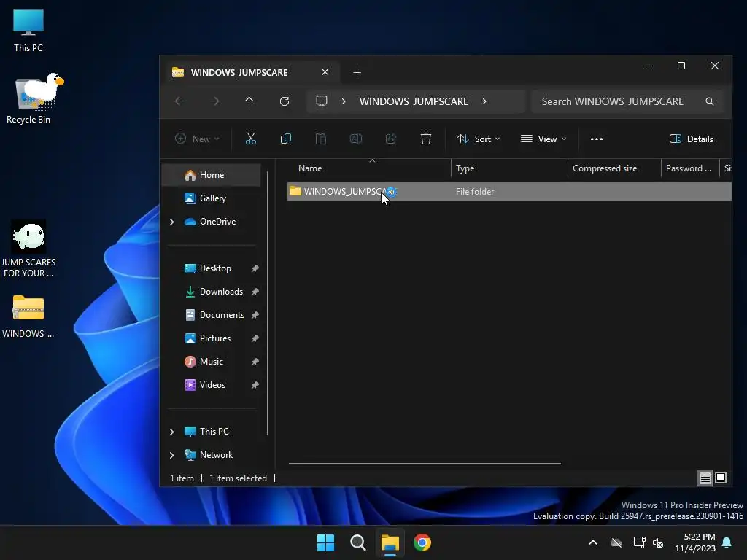
Task: Click chevron after WINDOWS_JUMPSCARE in address bar
Action: tap(484, 101)
